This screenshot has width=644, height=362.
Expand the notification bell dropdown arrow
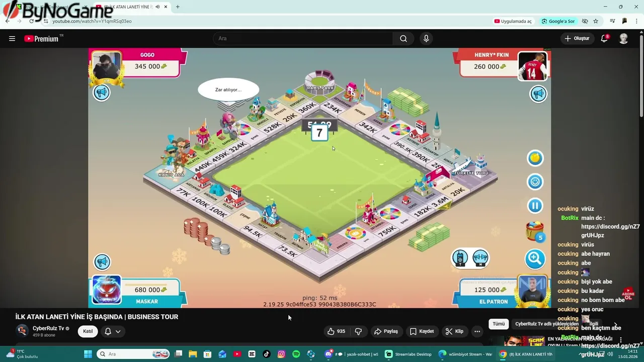pos(118,331)
